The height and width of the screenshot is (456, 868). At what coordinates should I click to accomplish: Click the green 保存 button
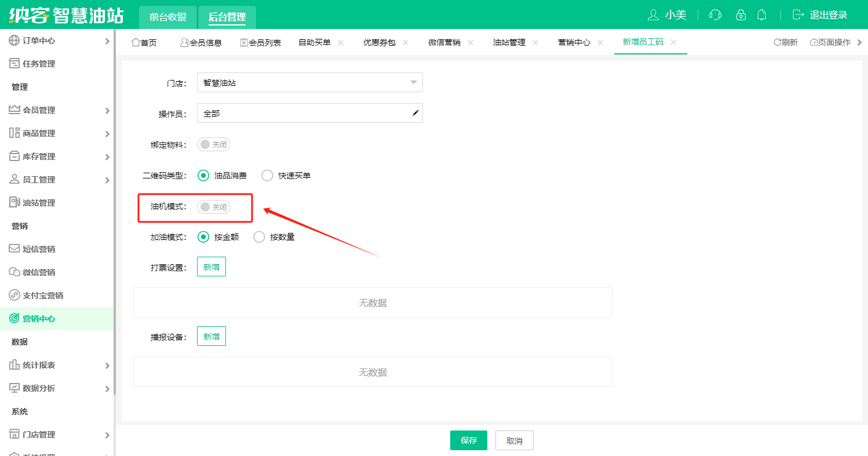(x=468, y=440)
